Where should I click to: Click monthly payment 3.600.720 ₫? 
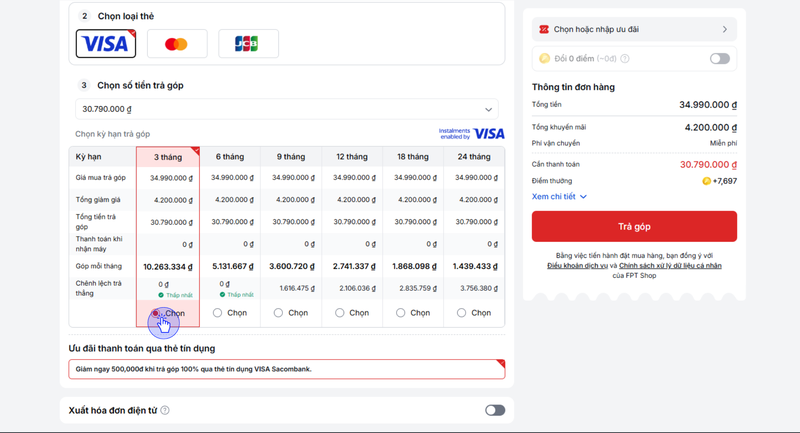coord(292,266)
